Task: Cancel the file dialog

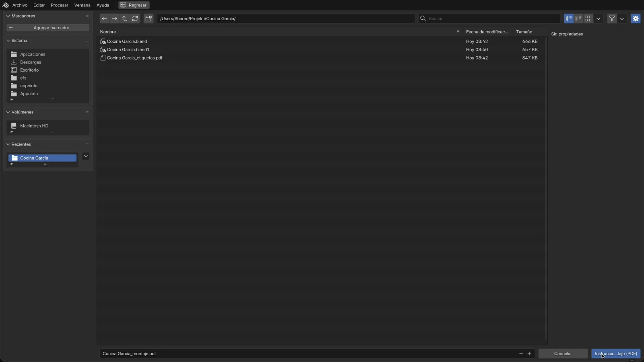Action: click(x=563, y=354)
